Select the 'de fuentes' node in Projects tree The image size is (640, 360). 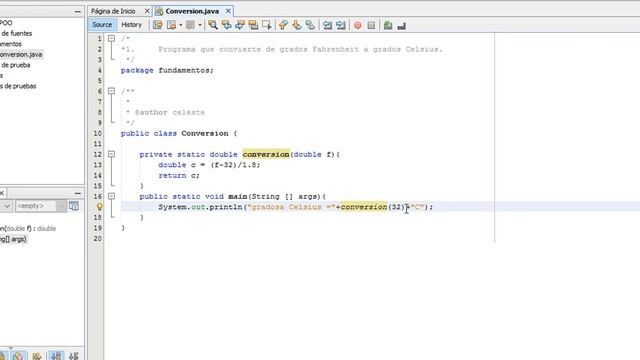[16, 33]
